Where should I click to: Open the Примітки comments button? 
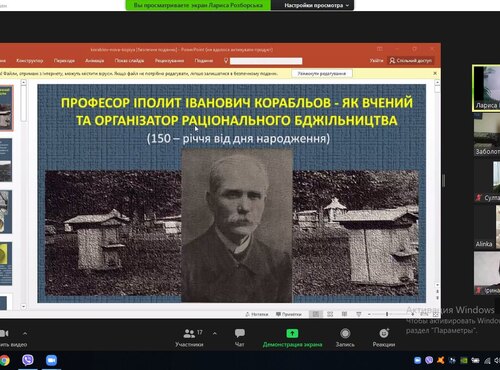click(x=289, y=314)
